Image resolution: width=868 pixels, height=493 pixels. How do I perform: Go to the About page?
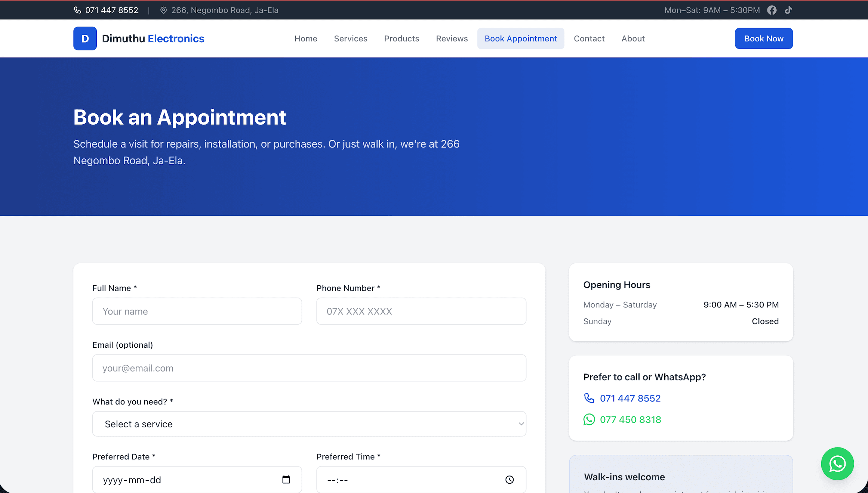pyautogui.click(x=633, y=38)
